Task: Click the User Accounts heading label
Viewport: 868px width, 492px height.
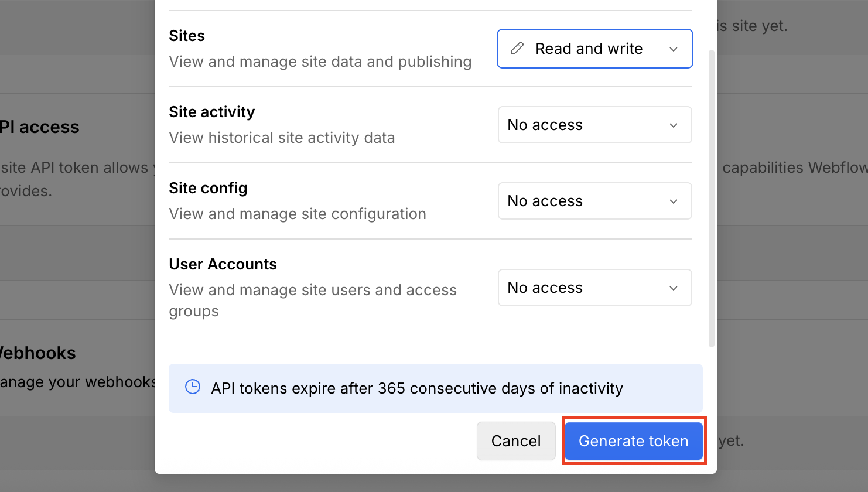Action: [223, 264]
